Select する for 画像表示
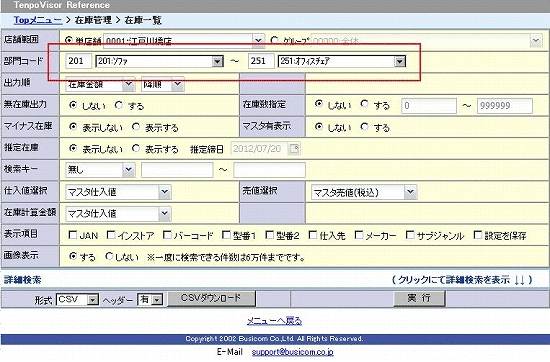 tap(73, 256)
